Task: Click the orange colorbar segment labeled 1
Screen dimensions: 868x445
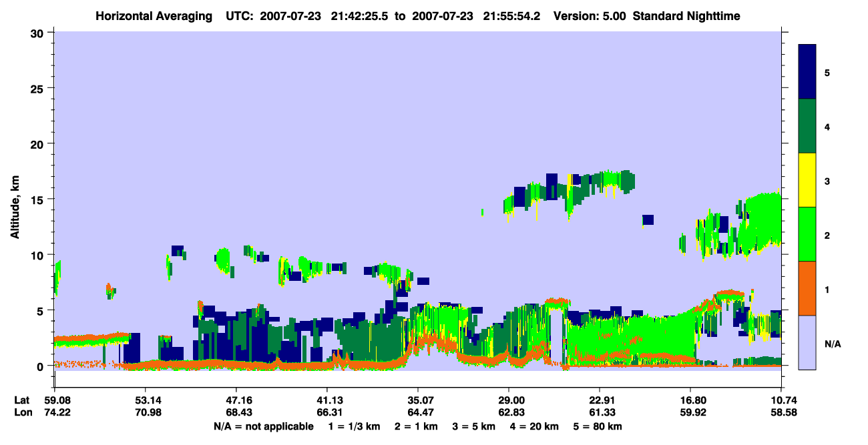Action: click(x=807, y=288)
